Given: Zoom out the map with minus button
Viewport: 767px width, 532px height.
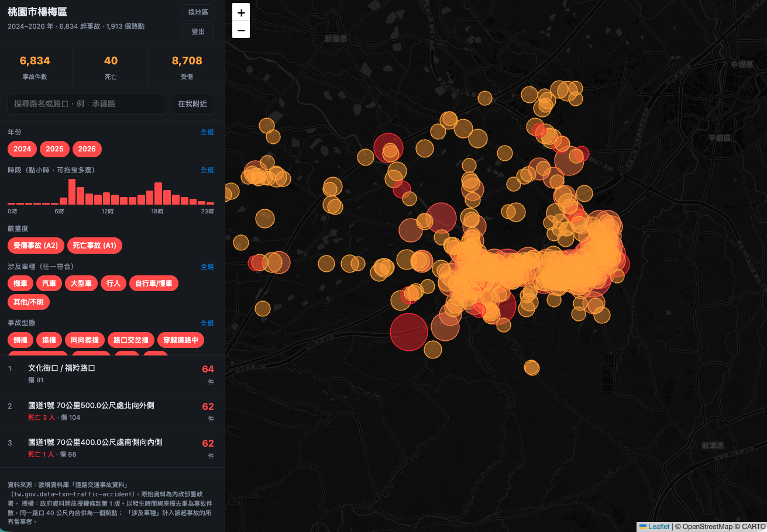Looking at the screenshot, I should coord(241,29).
